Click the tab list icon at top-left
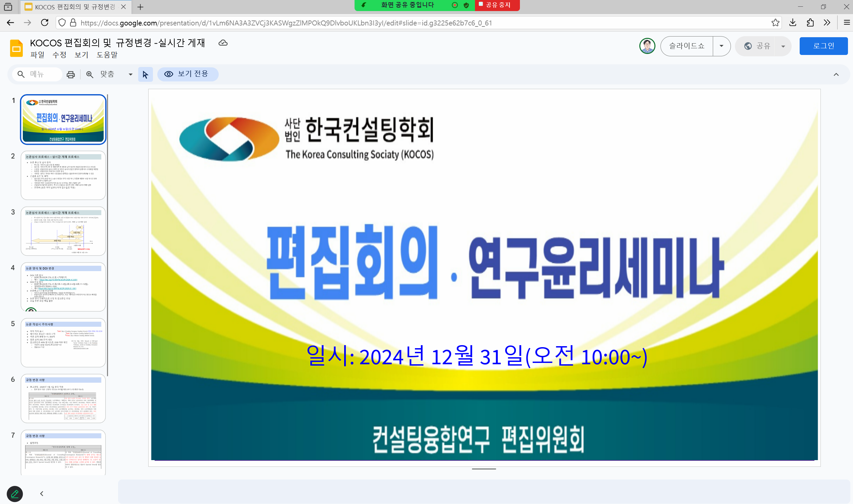This screenshot has width=853, height=504. click(x=8, y=7)
